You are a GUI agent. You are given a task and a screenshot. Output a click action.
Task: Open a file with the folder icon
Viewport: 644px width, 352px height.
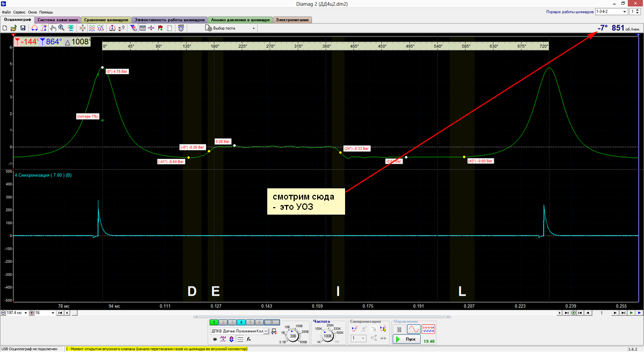coord(13,28)
